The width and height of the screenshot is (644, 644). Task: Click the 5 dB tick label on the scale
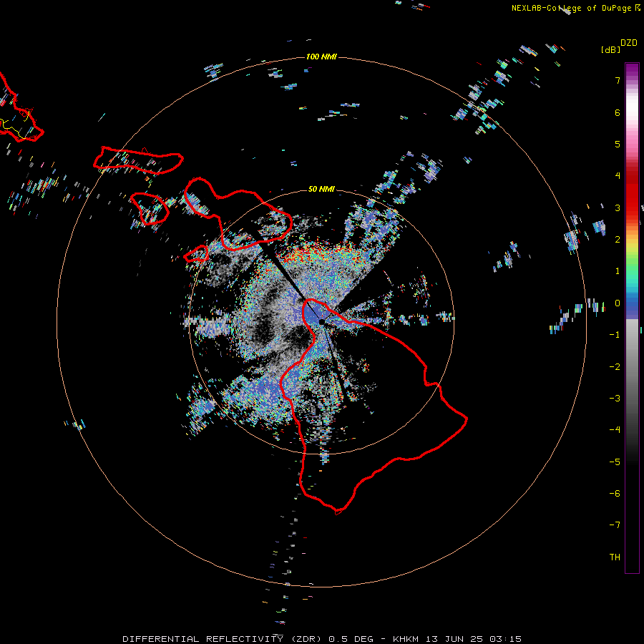(x=618, y=144)
